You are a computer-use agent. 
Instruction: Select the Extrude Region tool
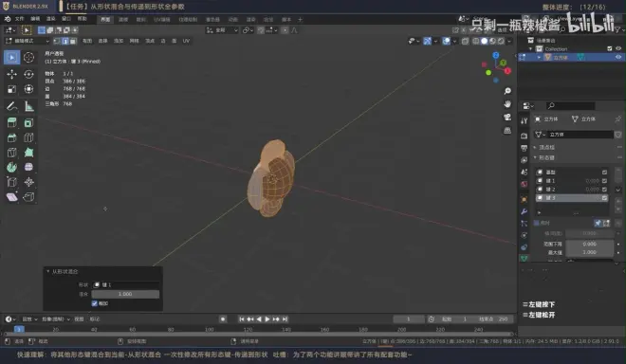[x=11, y=123]
